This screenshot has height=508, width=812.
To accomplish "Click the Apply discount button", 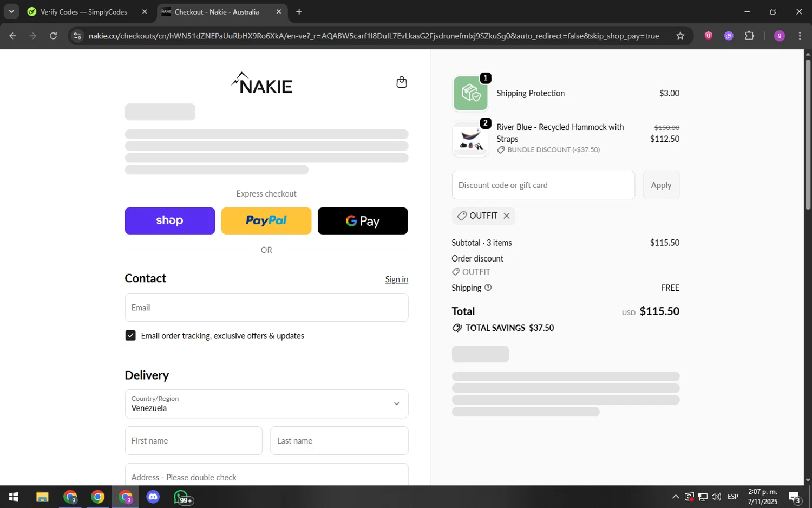I will coord(661,185).
